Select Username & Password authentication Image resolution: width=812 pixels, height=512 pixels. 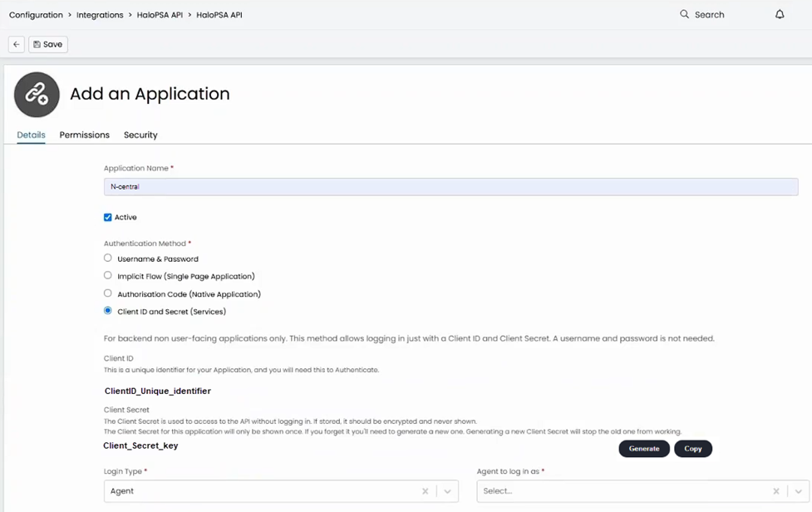coord(108,258)
